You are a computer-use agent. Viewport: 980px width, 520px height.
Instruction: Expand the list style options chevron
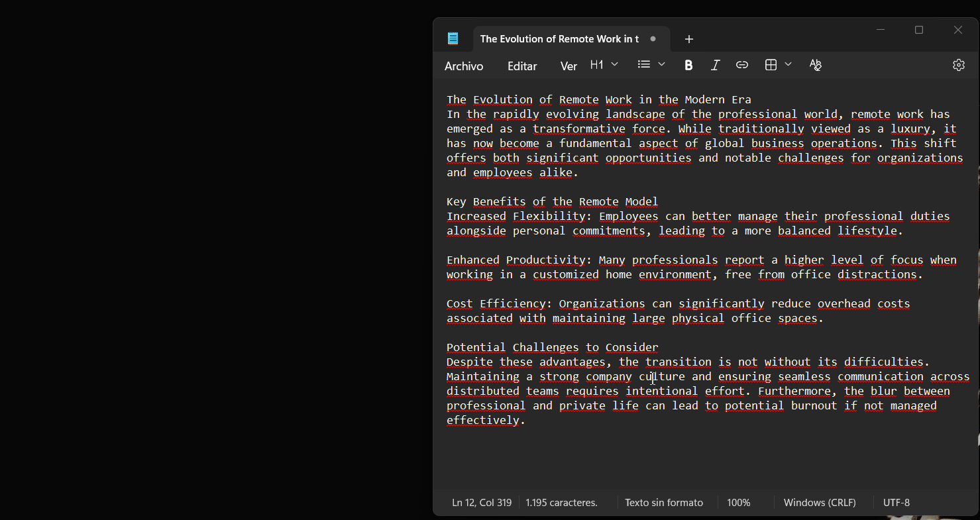pos(661,64)
